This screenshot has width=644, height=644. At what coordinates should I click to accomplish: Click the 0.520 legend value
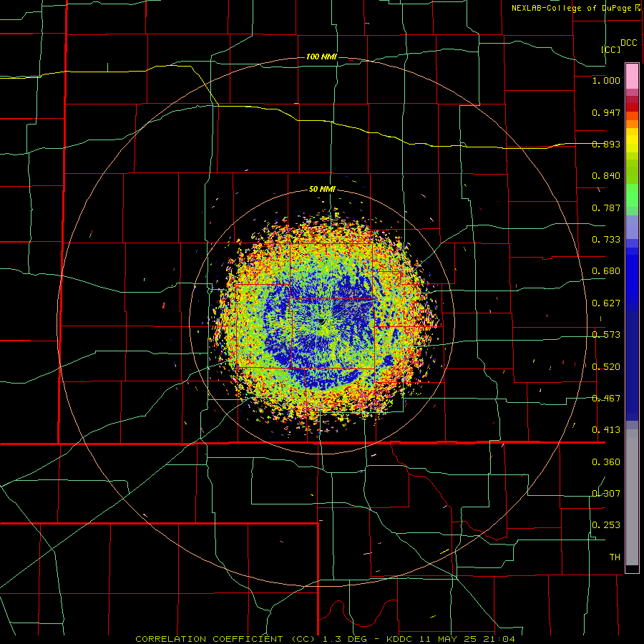[606, 367]
